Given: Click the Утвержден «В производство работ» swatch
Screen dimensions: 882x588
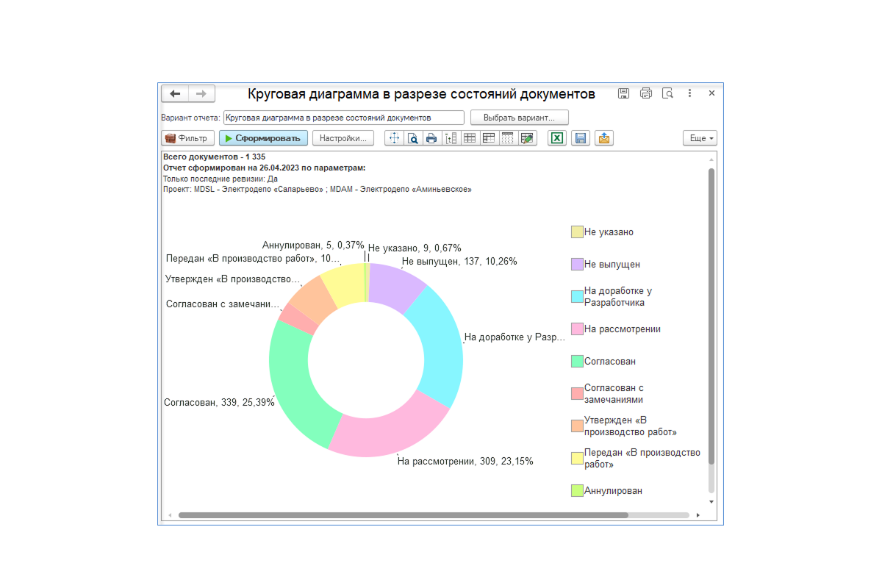Looking at the screenshot, I should click(x=577, y=426).
